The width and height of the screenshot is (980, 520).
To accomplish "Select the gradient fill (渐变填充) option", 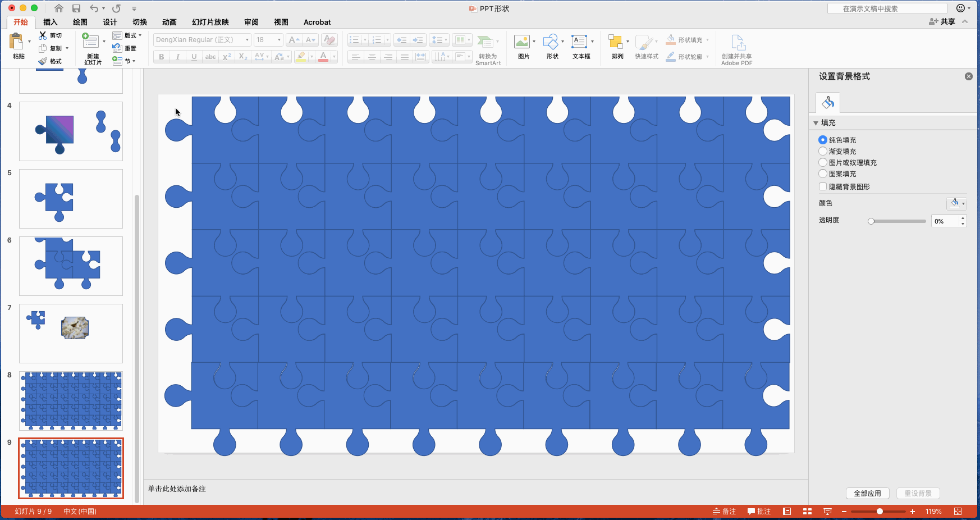I will point(823,152).
